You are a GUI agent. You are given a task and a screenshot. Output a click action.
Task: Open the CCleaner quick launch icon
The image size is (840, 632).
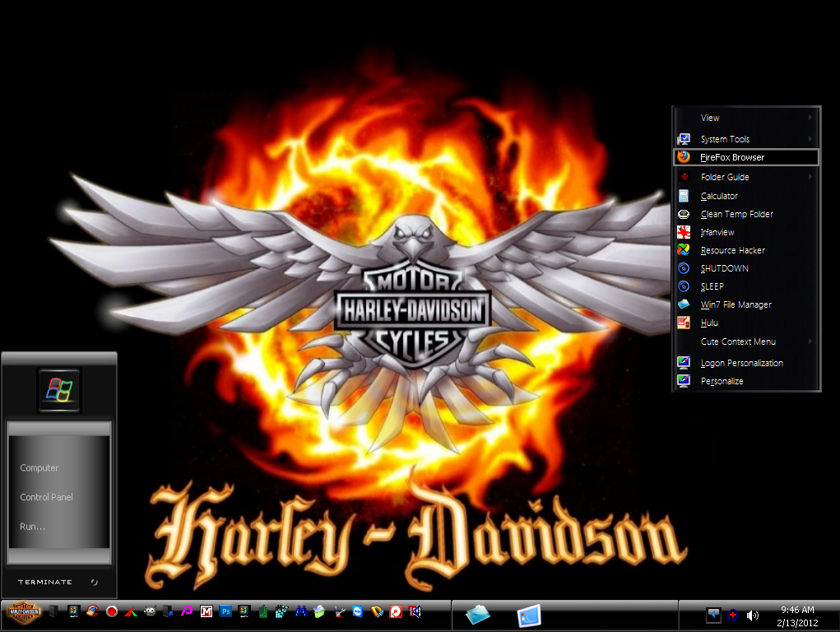pyautogui.click(x=92, y=611)
